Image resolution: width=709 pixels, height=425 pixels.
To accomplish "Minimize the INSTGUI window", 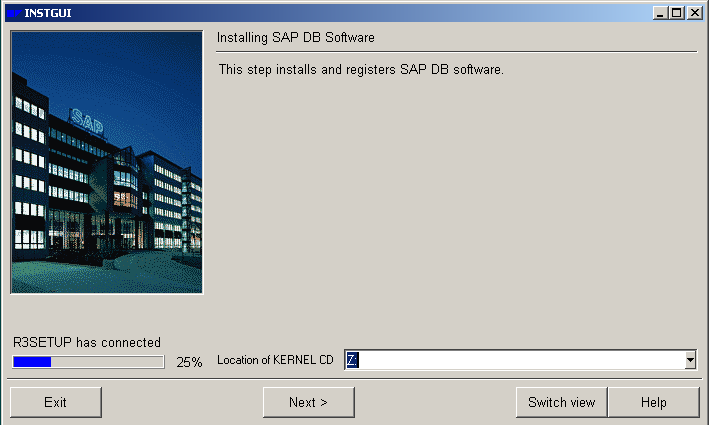I will [x=660, y=13].
